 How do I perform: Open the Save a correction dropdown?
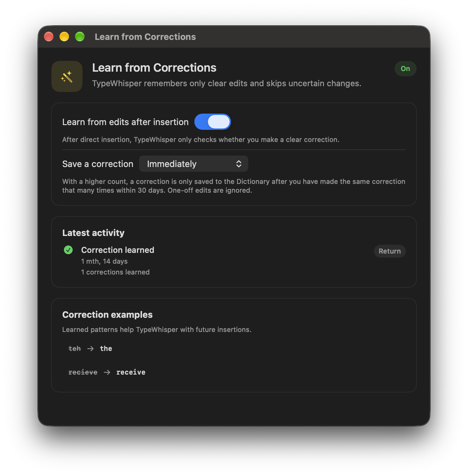[193, 164]
